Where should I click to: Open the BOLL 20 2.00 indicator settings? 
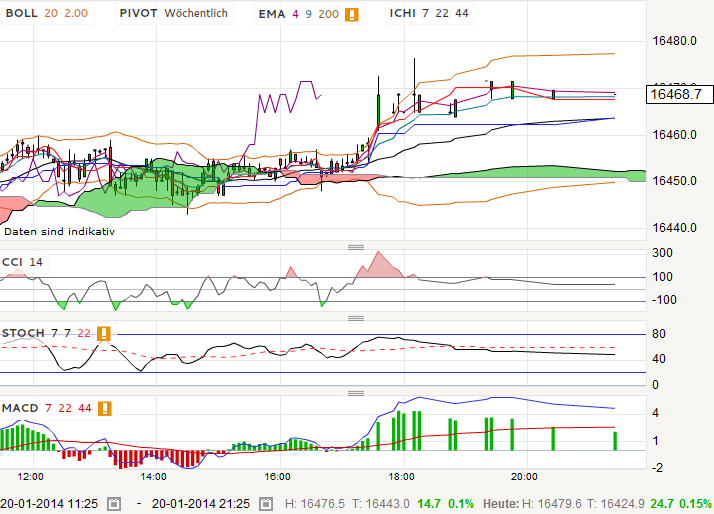click(x=47, y=13)
